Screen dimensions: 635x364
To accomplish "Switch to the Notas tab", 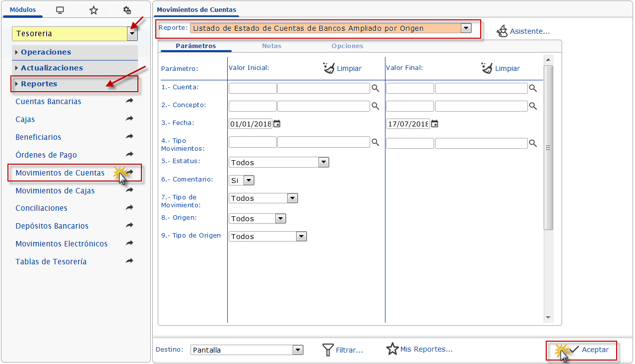I will tap(271, 46).
